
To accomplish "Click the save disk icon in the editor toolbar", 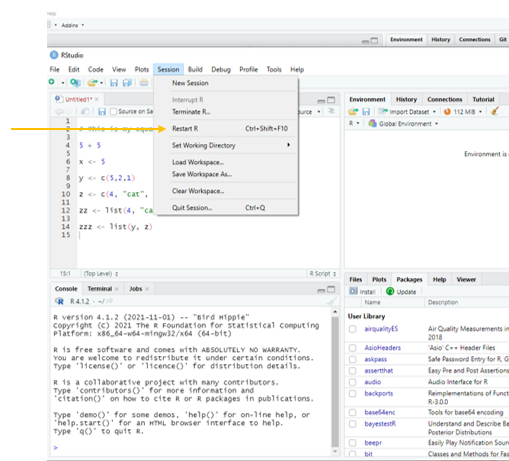I will coord(102,111).
